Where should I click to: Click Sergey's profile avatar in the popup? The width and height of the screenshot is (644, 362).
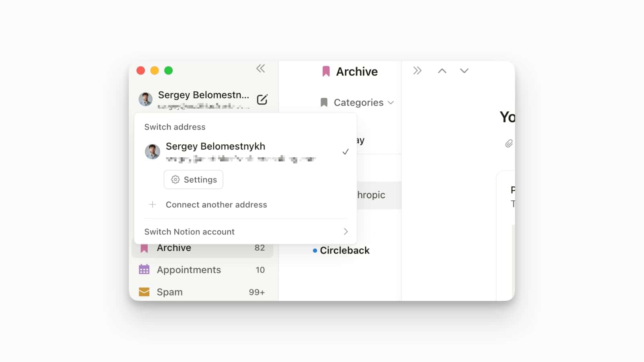pos(152,152)
